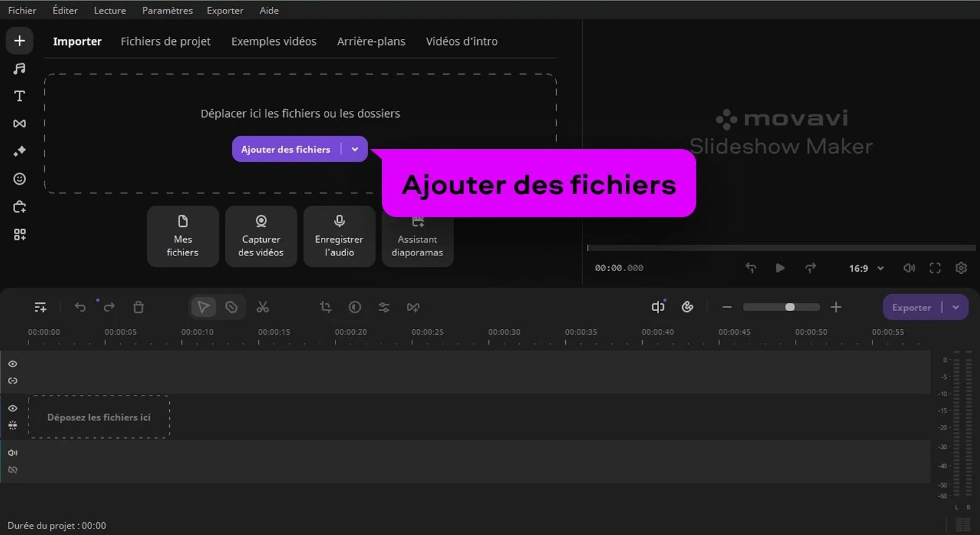Play the preview video
Image resolution: width=980 pixels, height=535 pixels.
(780, 268)
